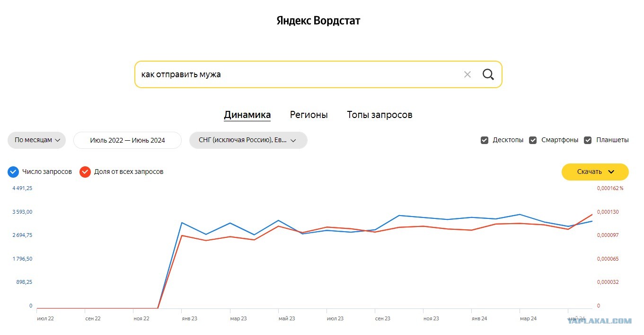Click the янв 23 x-axis label

pos(189,318)
